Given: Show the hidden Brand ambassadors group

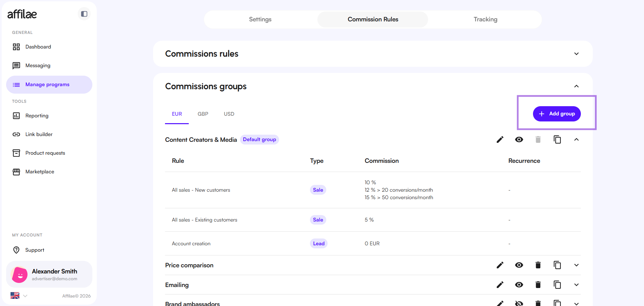Looking at the screenshot, I should [519, 303].
